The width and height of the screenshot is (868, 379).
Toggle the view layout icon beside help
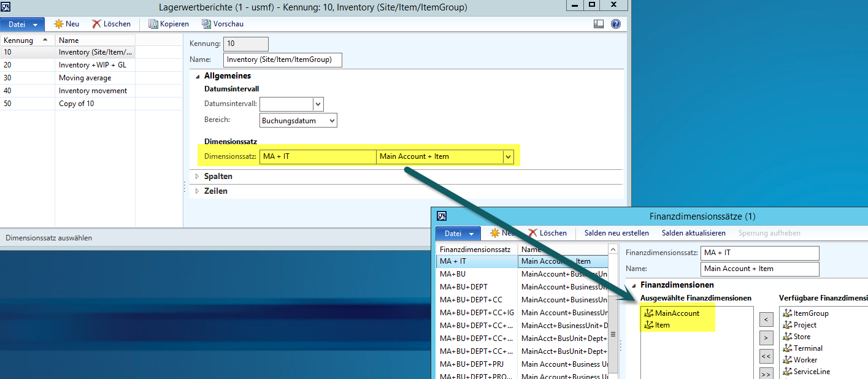[599, 24]
